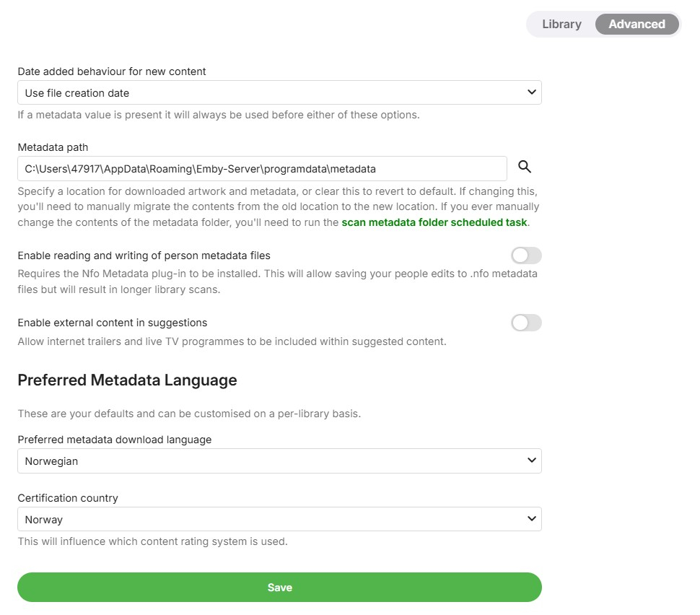The width and height of the screenshot is (700, 615).
Task: Click the magnifier icon beside Metadata path
Action: (525, 167)
